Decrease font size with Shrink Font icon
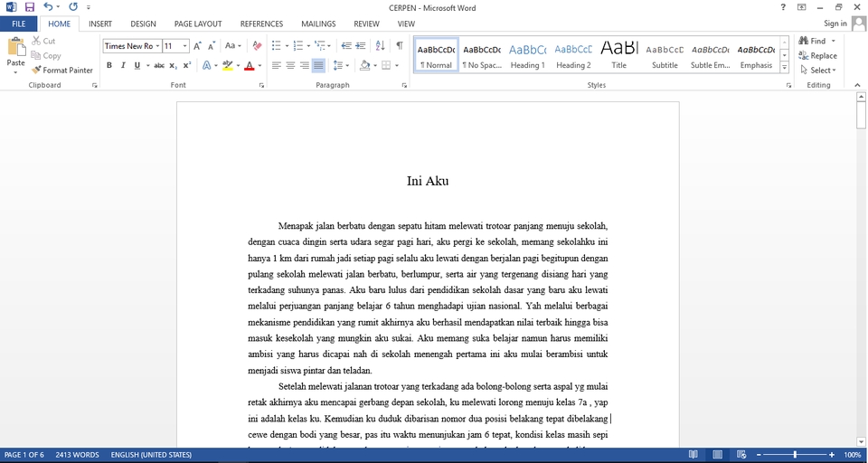The image size is (868, 463). 212,46
